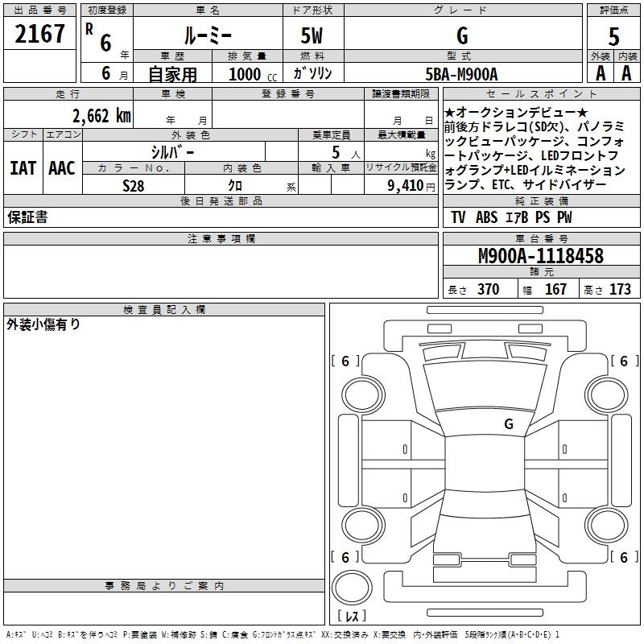This screenshot has width=644, height=644.
Task: Click the 後日発送部品 header
Action: tap(221, 200)
